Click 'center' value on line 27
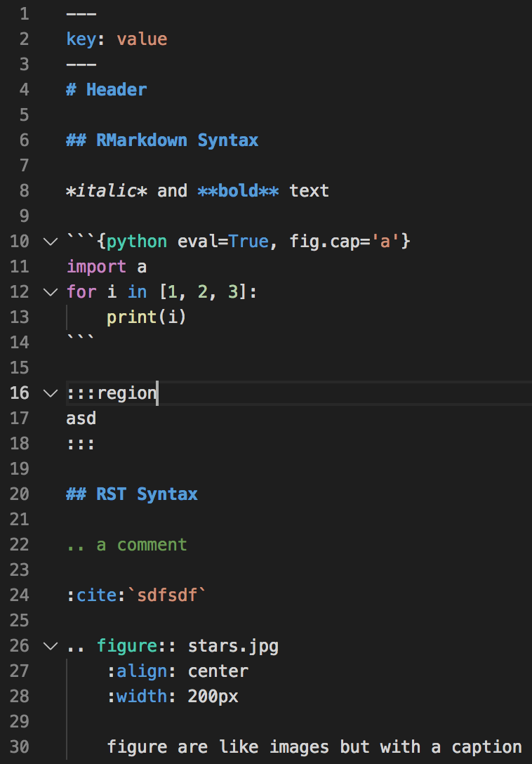This screenshot has width=532, height=764. 218,672
